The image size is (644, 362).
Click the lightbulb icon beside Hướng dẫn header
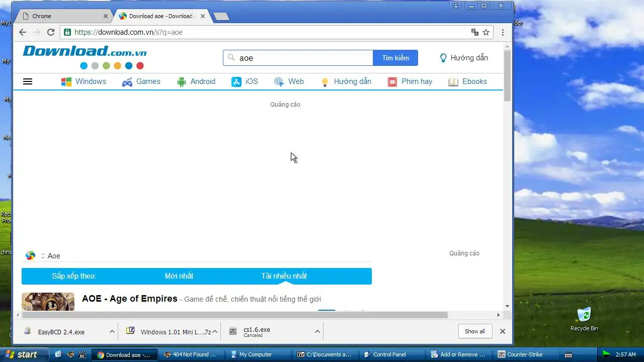click(443, 58)
